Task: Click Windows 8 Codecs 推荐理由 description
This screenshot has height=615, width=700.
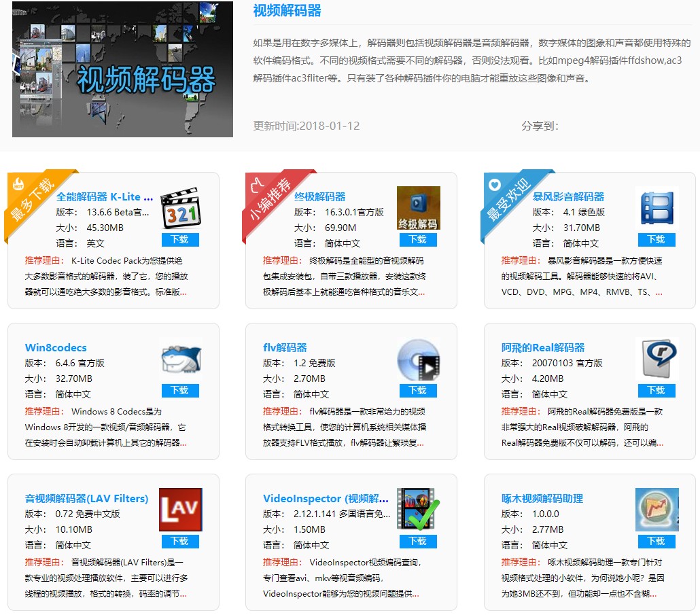Action: click(x=106, y=427)
